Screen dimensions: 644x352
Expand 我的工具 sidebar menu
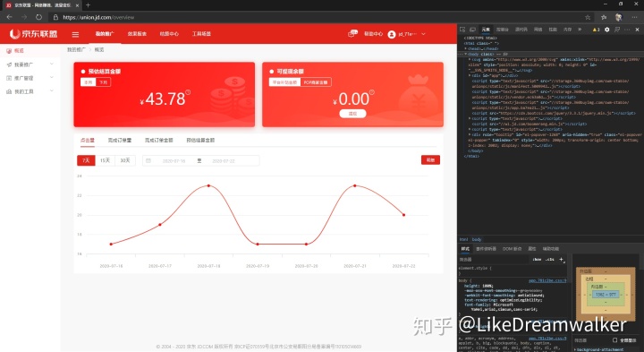30,91
